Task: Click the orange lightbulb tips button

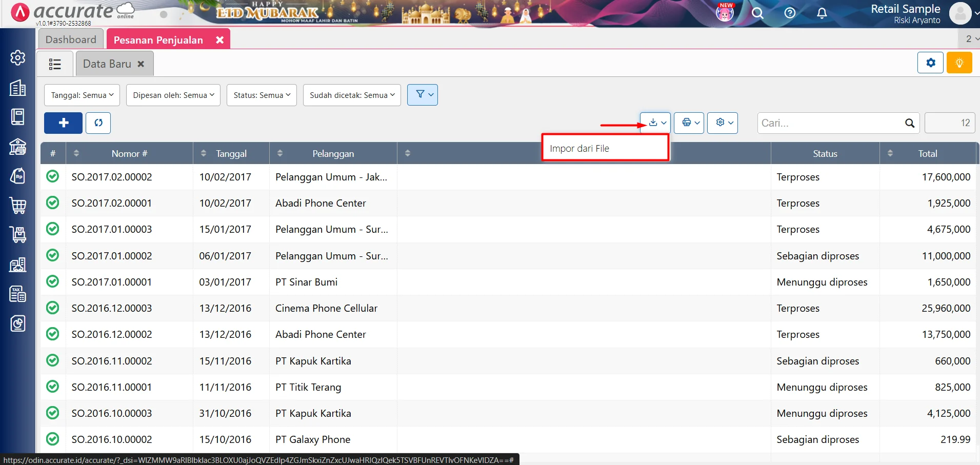Action: (959, 63)
